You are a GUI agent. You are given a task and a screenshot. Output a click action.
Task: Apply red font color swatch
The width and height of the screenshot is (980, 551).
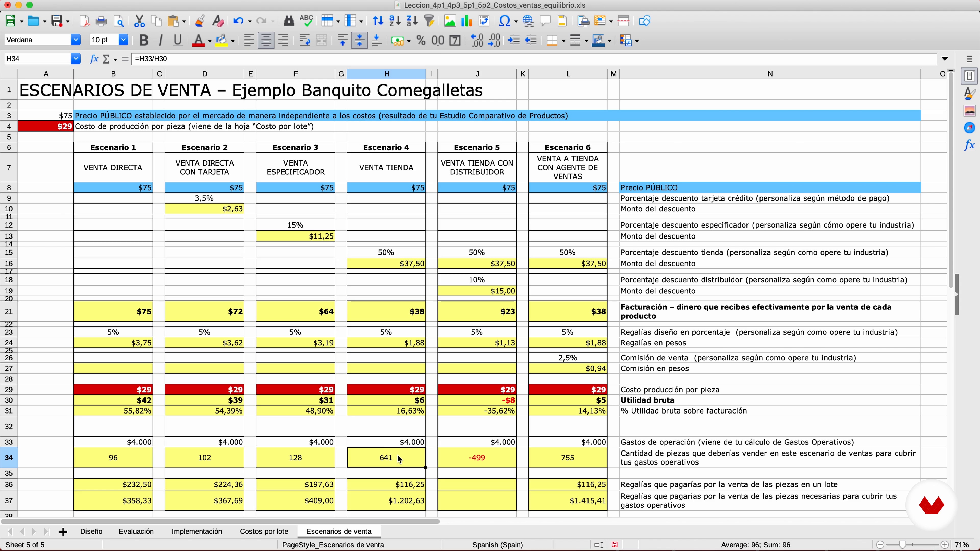click(x=199, y=41)
